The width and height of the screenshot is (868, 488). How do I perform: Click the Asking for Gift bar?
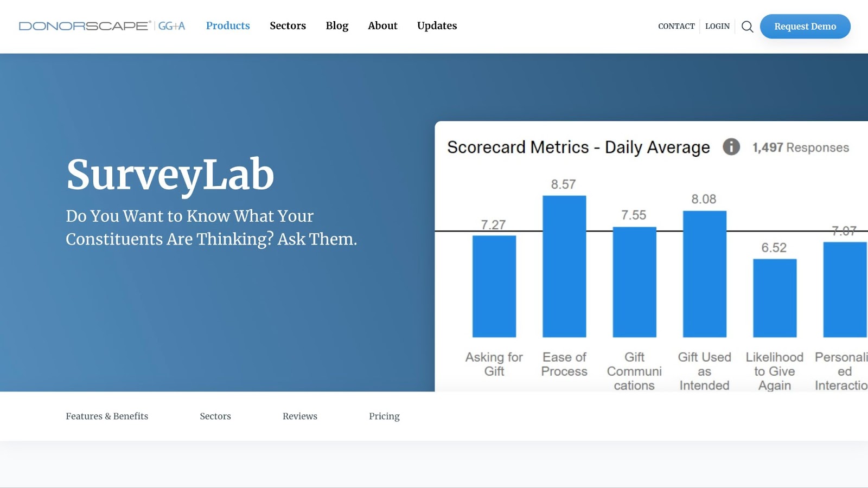pos(494,286)
